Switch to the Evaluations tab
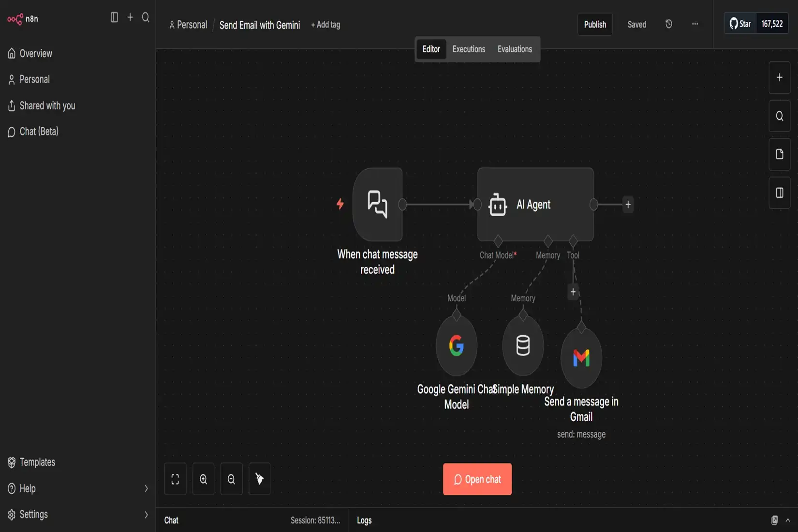This screenshot has height=532, width=798. (x=515, y=49)
